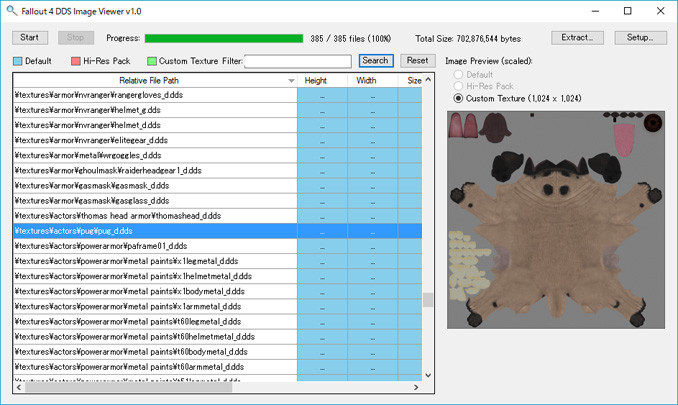Click the magnifier app icon in title bar
The image size is (678, 405).
12,11
